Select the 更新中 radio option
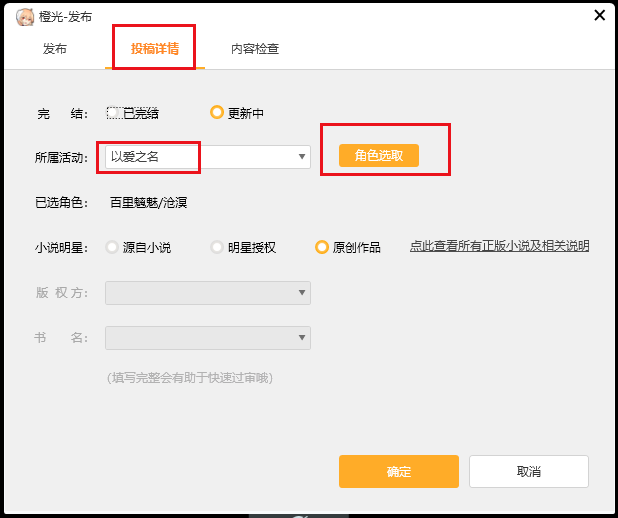Viewport: 618px width, 518px height. (x=217, y=113)
